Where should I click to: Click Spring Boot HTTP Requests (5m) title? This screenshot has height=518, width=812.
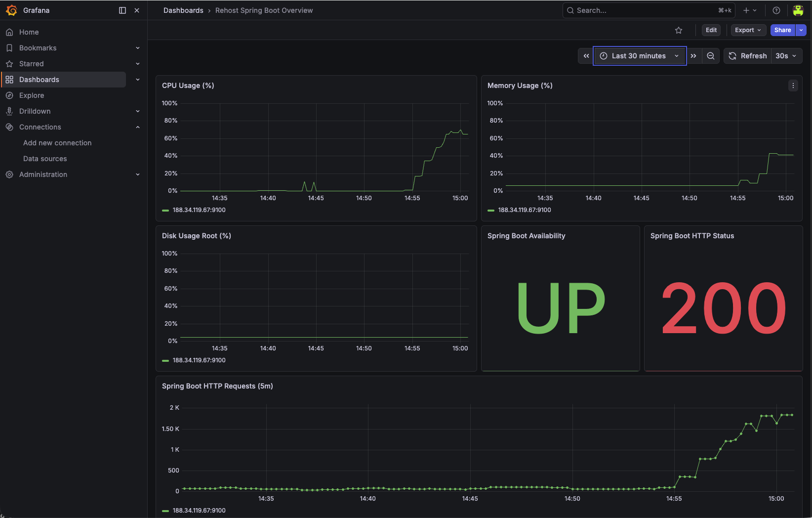tap(217, 386)
